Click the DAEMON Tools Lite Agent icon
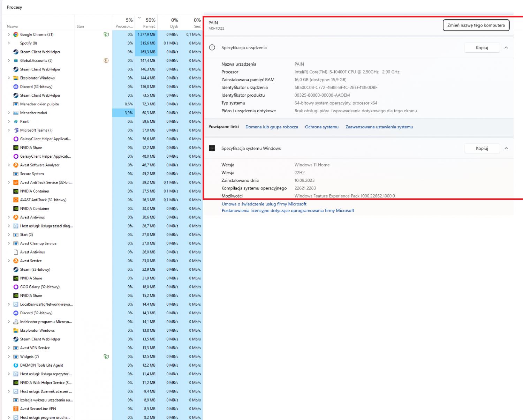Screen dimensions: 523x420 point(16,365)
